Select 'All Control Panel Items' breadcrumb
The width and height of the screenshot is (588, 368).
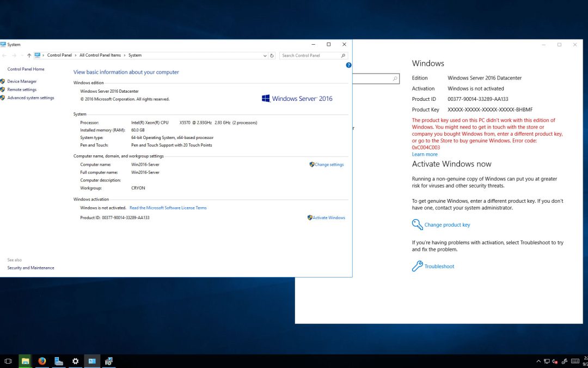[x=100, y=56]
